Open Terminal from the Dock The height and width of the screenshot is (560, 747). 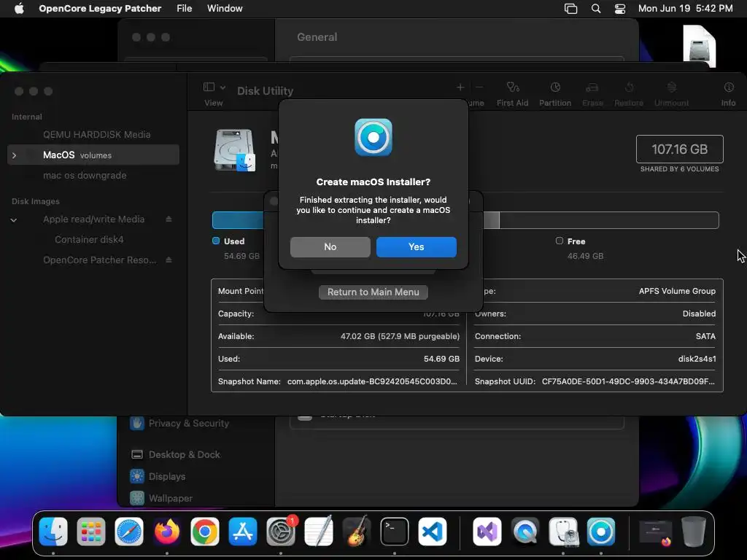click(x=395, y=532)
